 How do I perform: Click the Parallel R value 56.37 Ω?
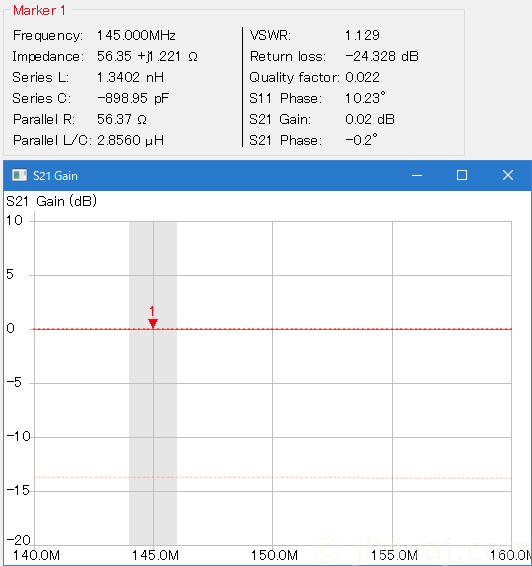point(122,119)
